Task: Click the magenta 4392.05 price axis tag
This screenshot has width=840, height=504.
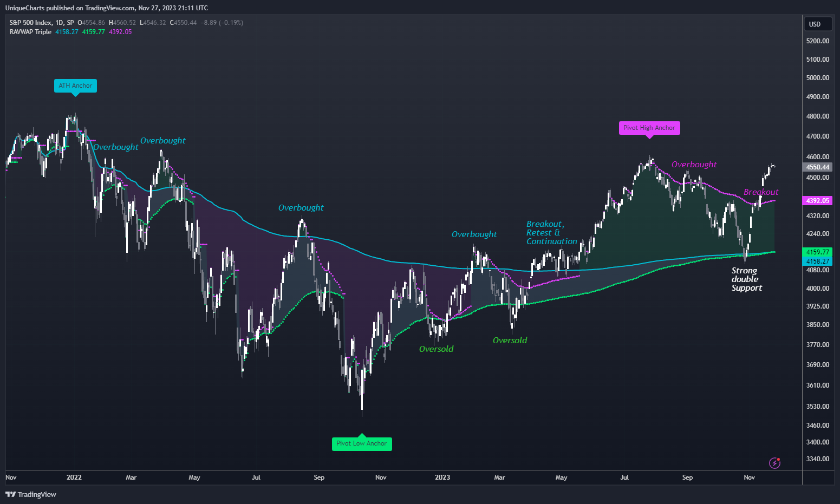Action: click(817, 201)
